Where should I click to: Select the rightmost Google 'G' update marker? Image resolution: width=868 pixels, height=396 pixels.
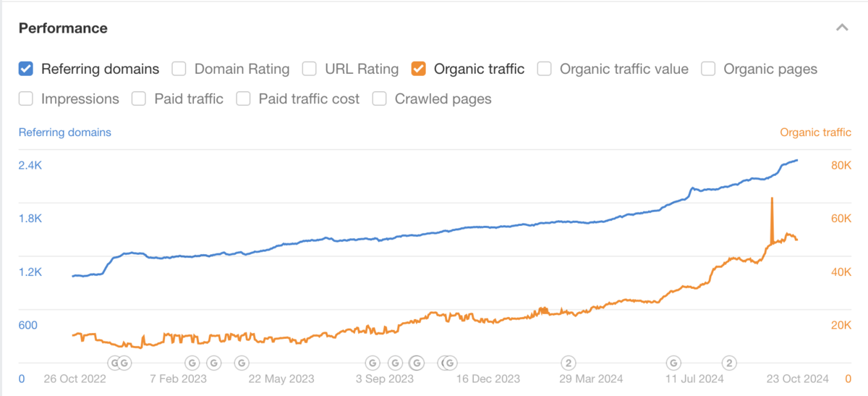coord(673,363)
